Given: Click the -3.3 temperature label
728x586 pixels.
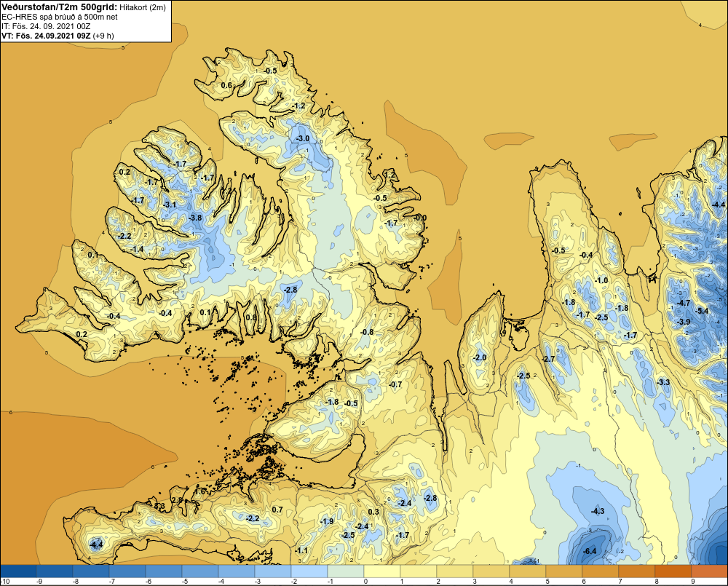Looking at the screenshot, I should (663, 382).
